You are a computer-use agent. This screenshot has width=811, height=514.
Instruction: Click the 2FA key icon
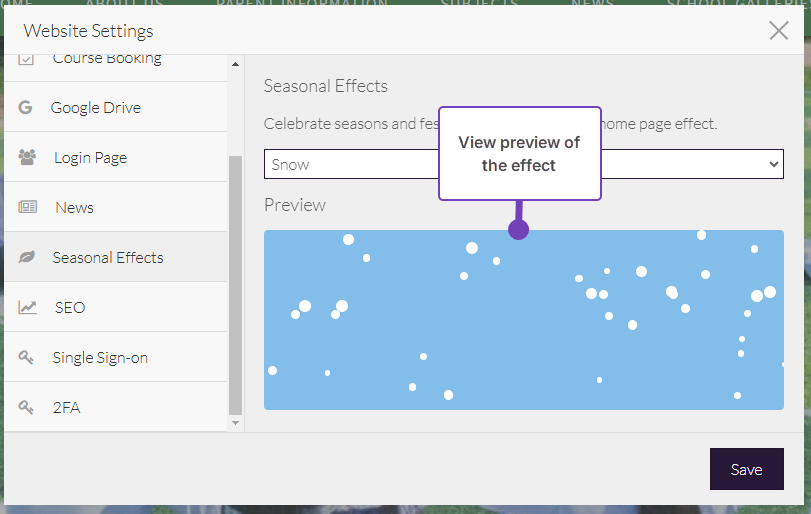click(x=27, y=407)
